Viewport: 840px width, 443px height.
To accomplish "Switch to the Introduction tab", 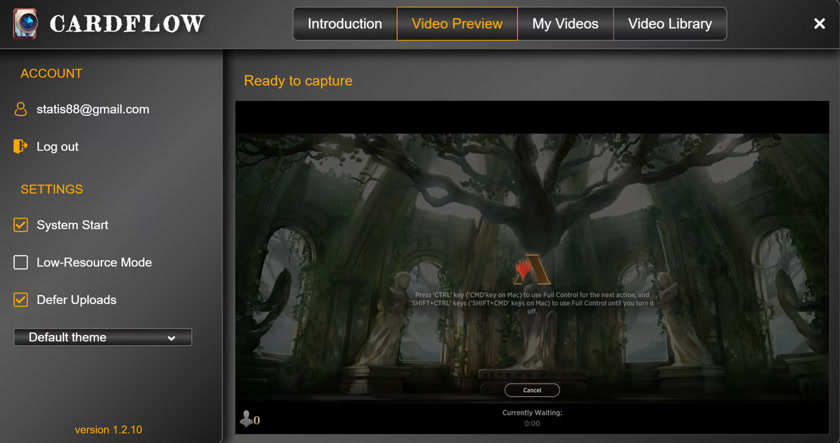I will click(345, 24).
